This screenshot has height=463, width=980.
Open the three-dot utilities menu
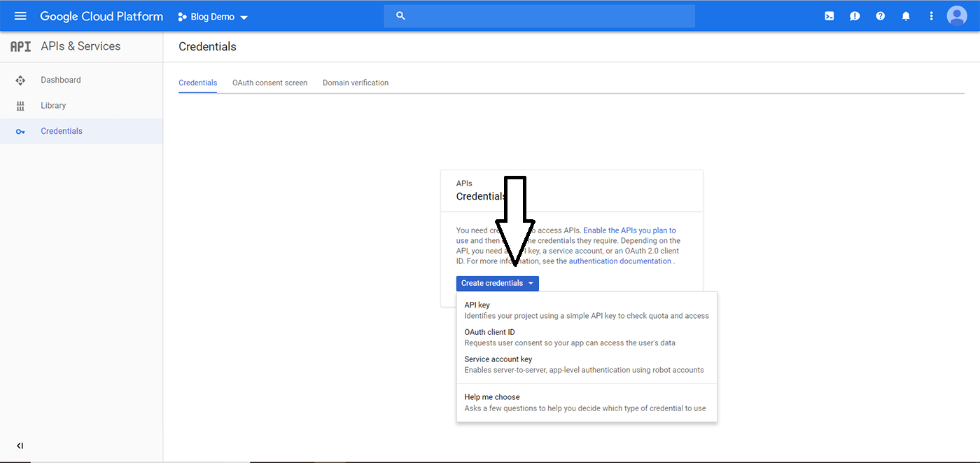[931, 16]
